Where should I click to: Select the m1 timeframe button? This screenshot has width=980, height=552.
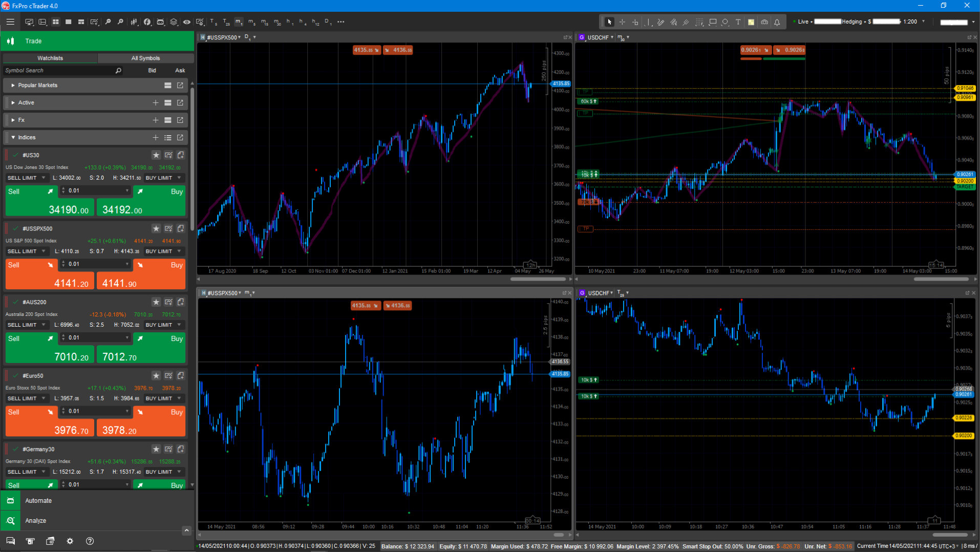(x=239, y=22)
